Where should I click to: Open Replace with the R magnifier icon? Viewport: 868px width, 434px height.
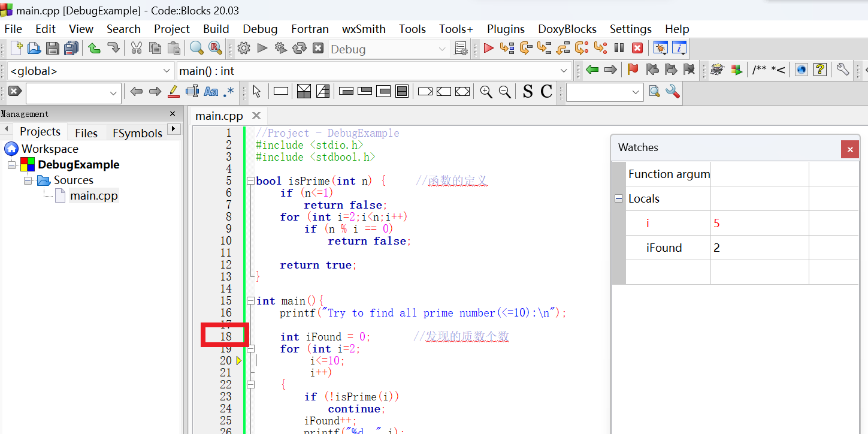coord(215,48)
